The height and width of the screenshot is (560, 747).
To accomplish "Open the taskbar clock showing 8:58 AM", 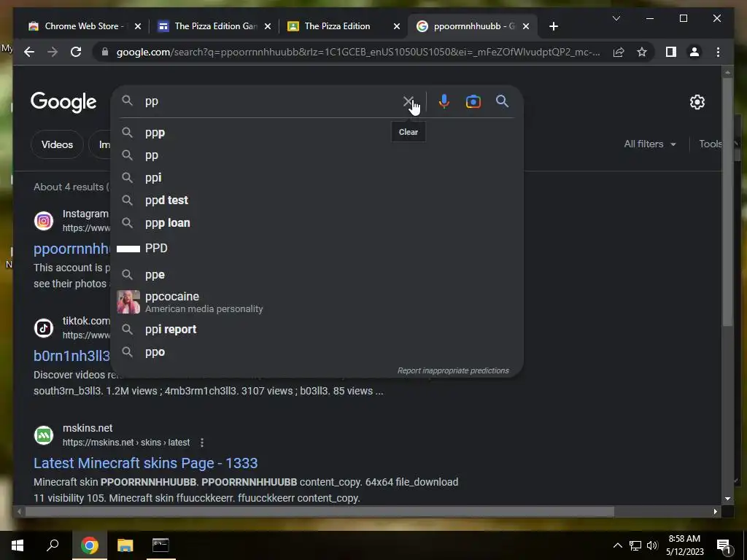I will (x=684, y=545).
